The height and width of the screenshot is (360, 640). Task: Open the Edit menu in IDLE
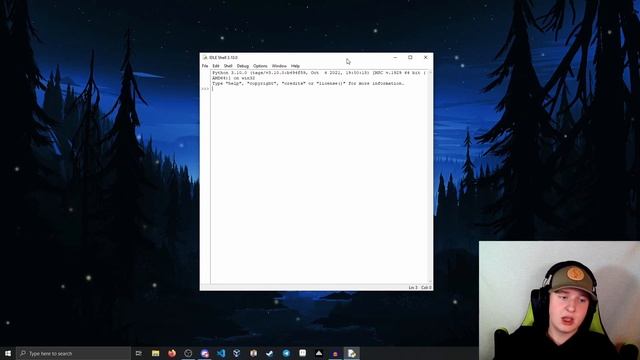pyautogui.click(x=216, y=66)
